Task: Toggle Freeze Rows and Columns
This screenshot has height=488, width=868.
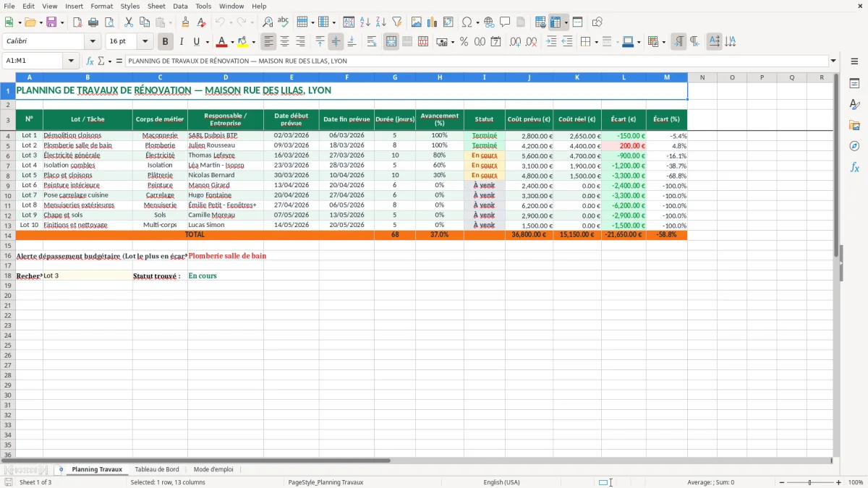Action: pyautogui.click(x=556, y=22)
